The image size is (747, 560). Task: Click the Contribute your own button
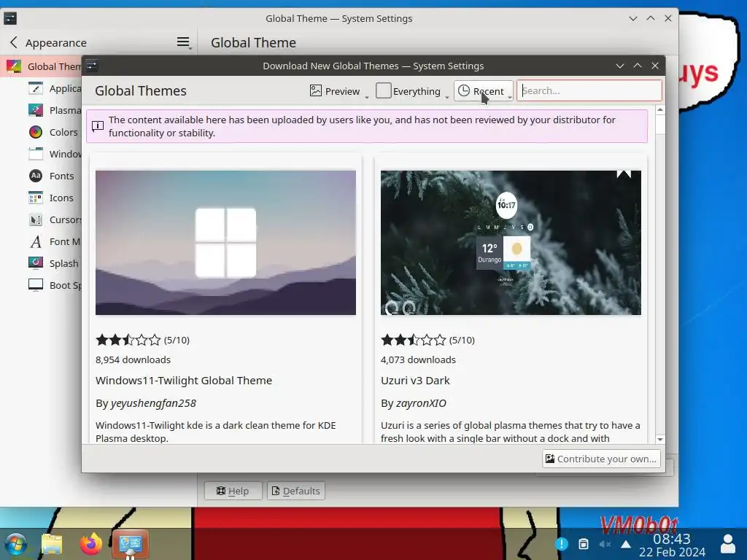tap(601, 459)
